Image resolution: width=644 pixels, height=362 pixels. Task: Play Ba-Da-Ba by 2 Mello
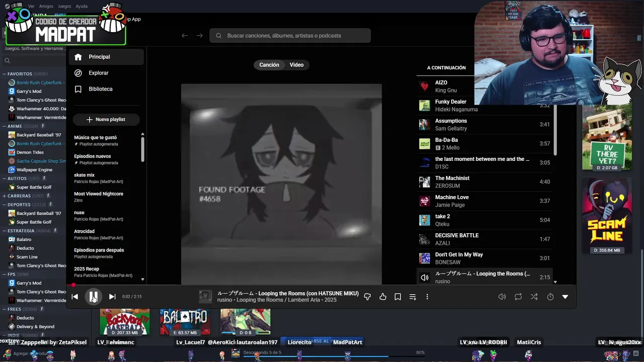pyautogui.click(x=485, y=144)
